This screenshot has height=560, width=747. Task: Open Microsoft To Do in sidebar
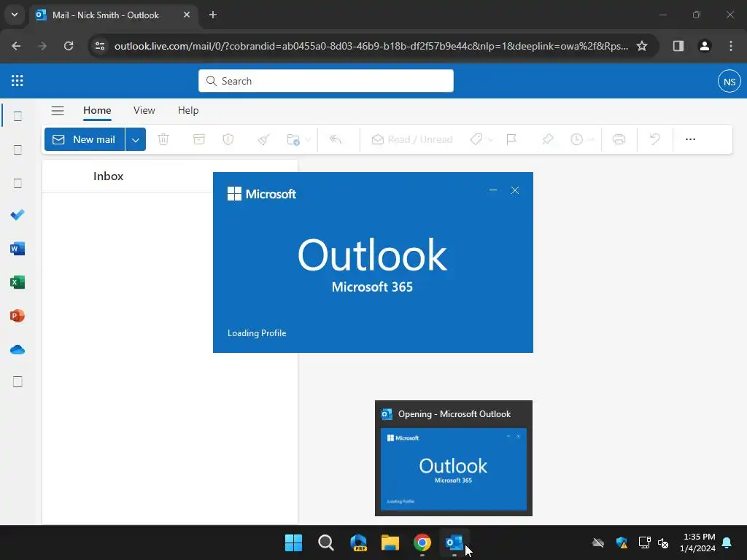click(18, 215)
